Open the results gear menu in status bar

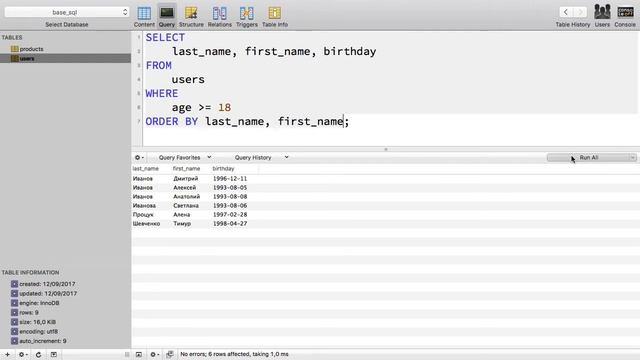pos(154,354)
